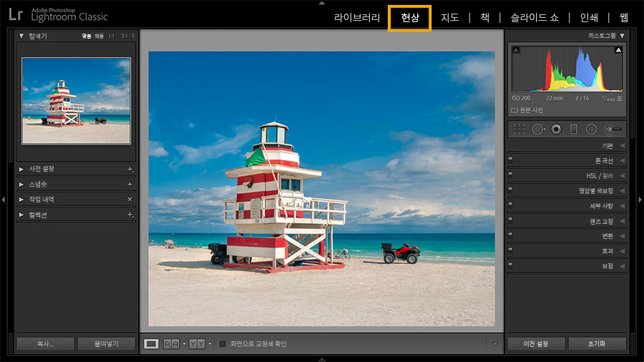Clear history with the 작업 내역 X icon
The height and width of the screenshot is (362, 644).
[x=130, y=200]
